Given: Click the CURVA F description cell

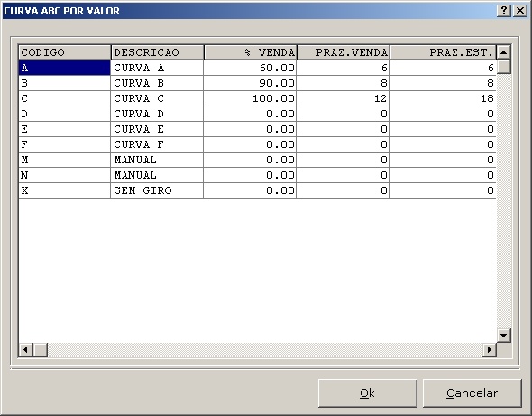Looking at the screenshot, I should click(157, 144).
